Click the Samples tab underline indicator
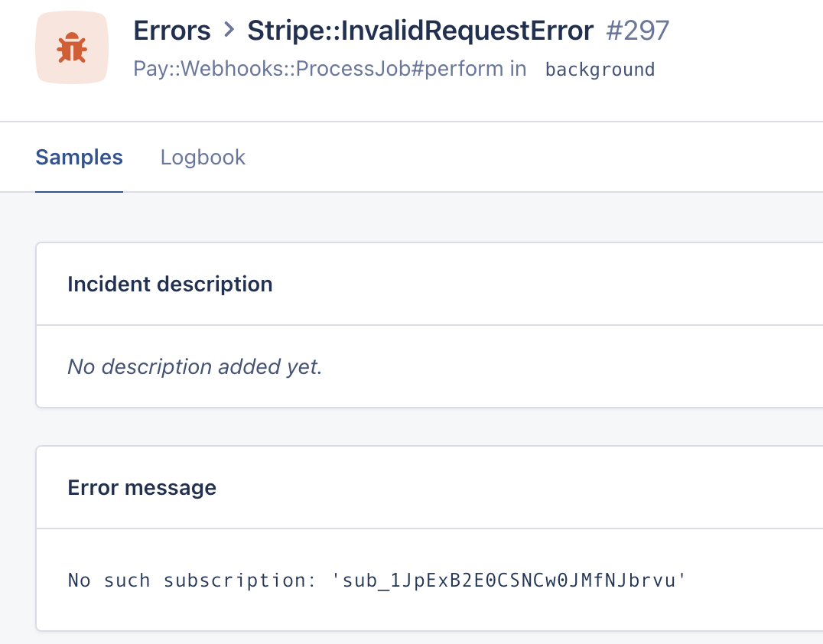Viewport: 823px width, 644px height. coord(79,191)
